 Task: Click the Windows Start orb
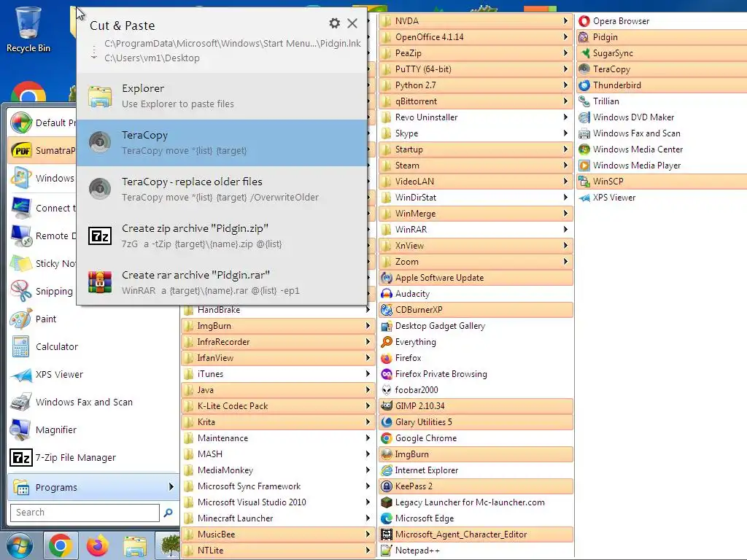(19, 545)
